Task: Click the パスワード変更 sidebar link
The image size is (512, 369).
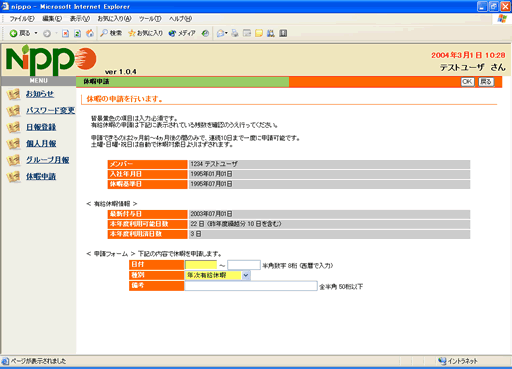Action: click(51, 110)
